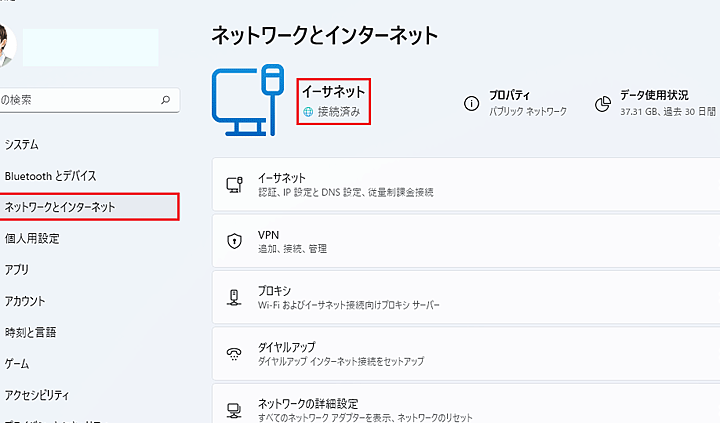Open 時刻と言語 settings
Image resolution: width=720 pixels, height=423 pixels.
click(30, 332)
